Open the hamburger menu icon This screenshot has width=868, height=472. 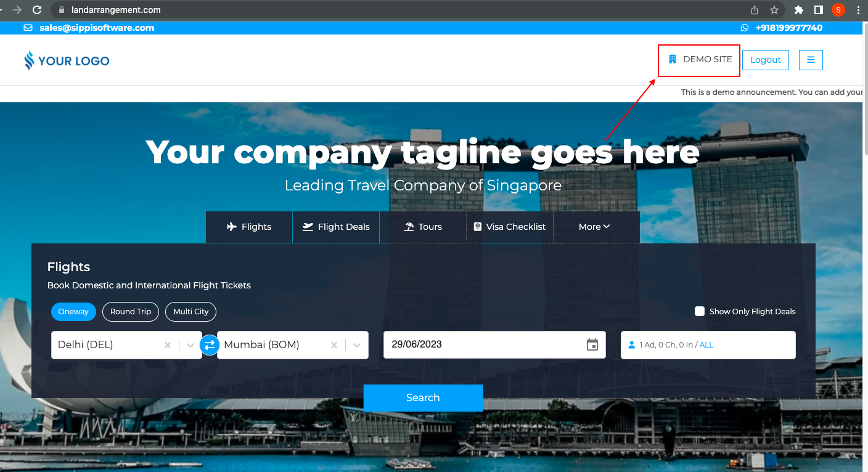[x=811, y=60]
